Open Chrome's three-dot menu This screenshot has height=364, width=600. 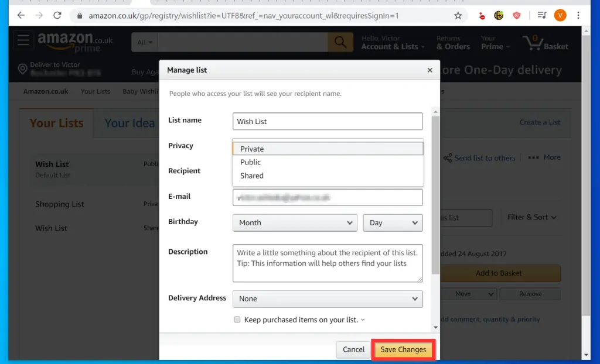(x=579, y=15)
